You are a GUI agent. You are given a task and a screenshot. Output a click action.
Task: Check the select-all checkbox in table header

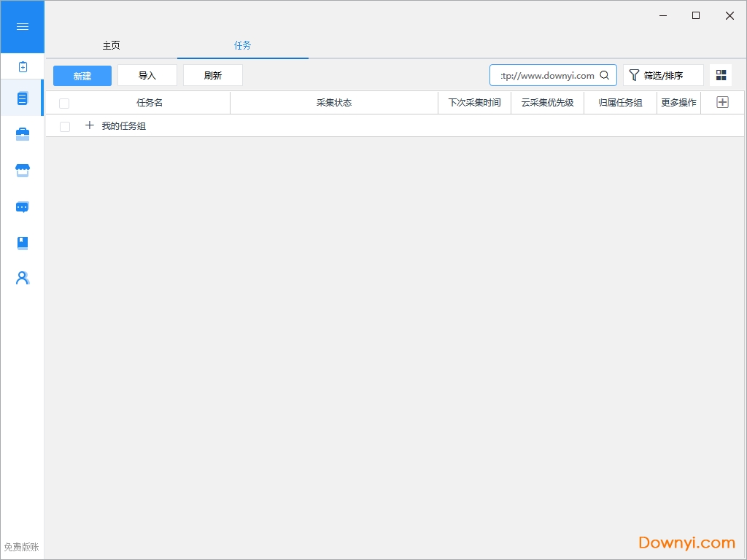pos(63,103)
